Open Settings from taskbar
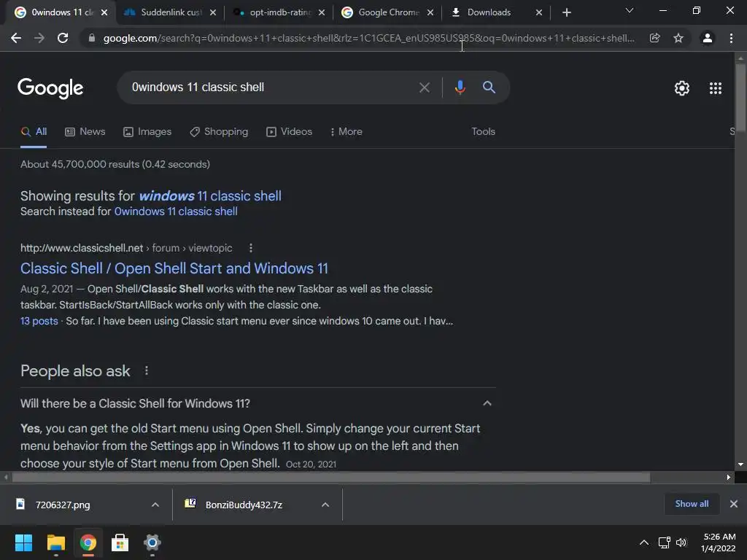 click(x=152, y=542)
